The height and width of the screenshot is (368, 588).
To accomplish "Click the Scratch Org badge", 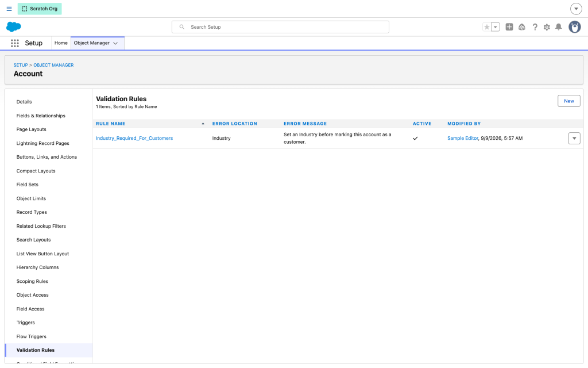I will pyautogui.click(x=40, y=9).
